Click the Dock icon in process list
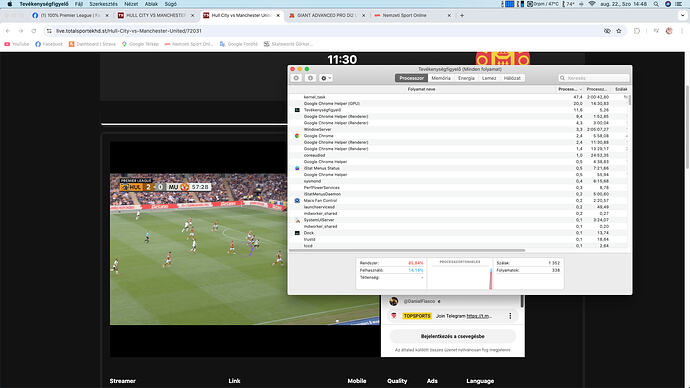 click(297, 233)
